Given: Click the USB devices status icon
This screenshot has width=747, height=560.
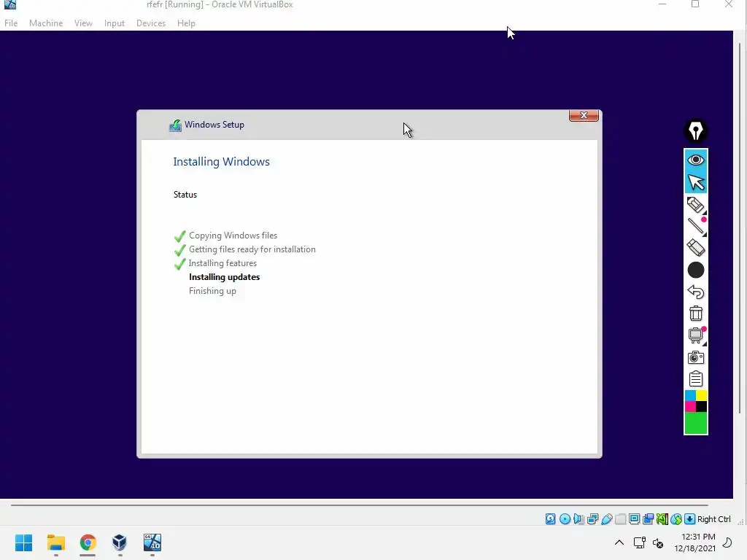Looking at the screenshot, I should pos(606,519).
